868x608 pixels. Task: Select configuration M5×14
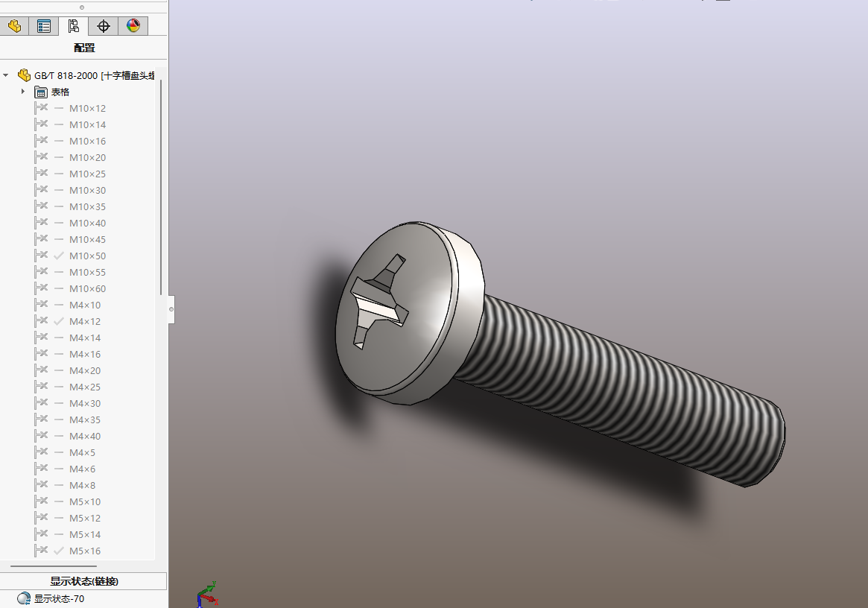click(85, 534)
